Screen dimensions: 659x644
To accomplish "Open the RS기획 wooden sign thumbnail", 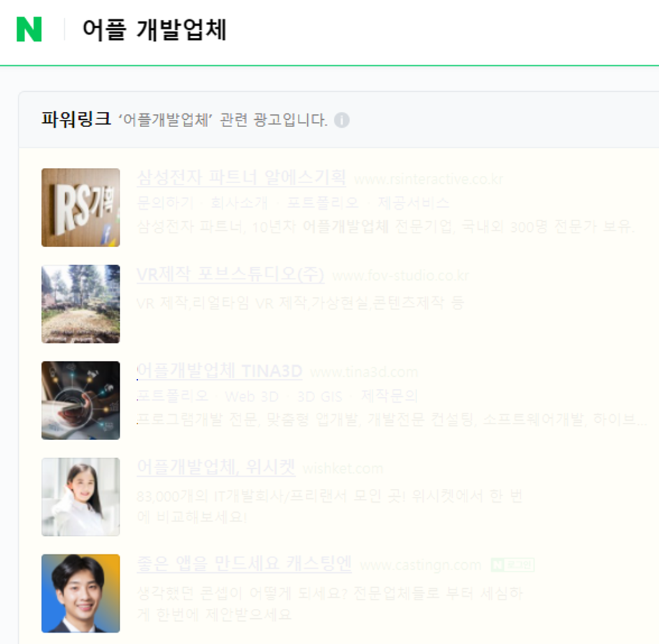I will (x=80, y=207).
